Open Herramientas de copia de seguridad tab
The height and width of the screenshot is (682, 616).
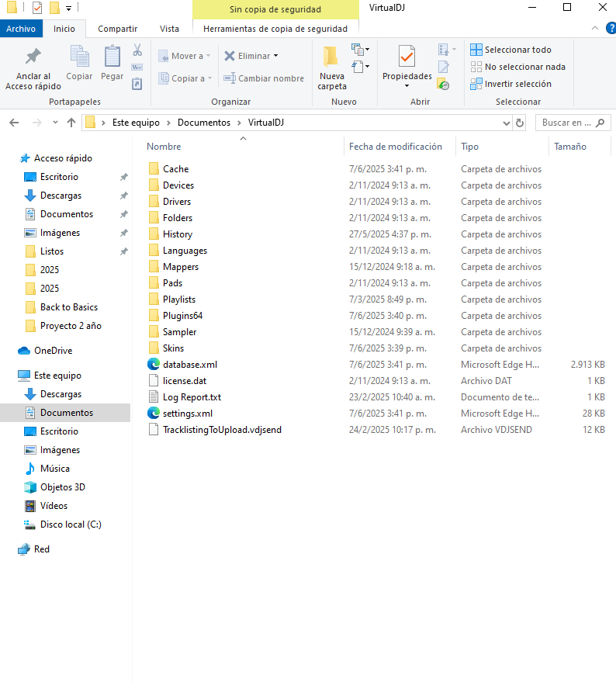point(275,29)
